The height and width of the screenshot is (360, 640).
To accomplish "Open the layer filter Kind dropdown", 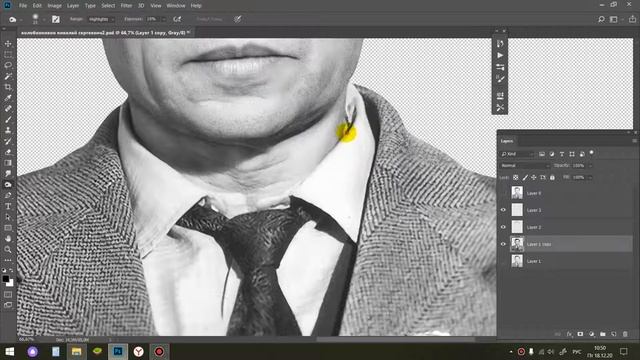I will tap(517, 154).
